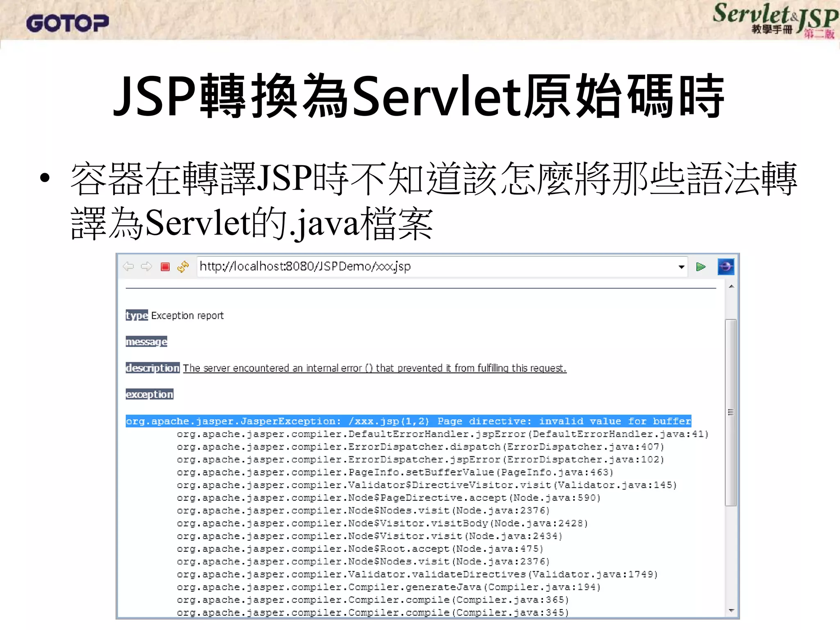The width and height of the screenshot is (840, 630).
Task: Click the DefaultErrorHandler.jspError stack line
Action: click(443, 434)
